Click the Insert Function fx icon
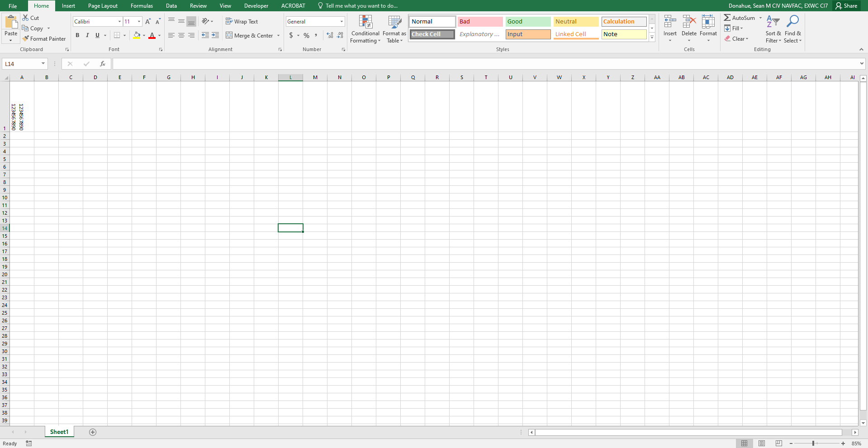 (x=103, y=64)
